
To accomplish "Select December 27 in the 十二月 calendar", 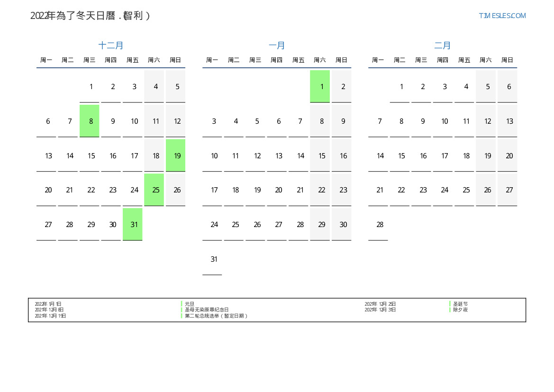I will pos(46,225).
